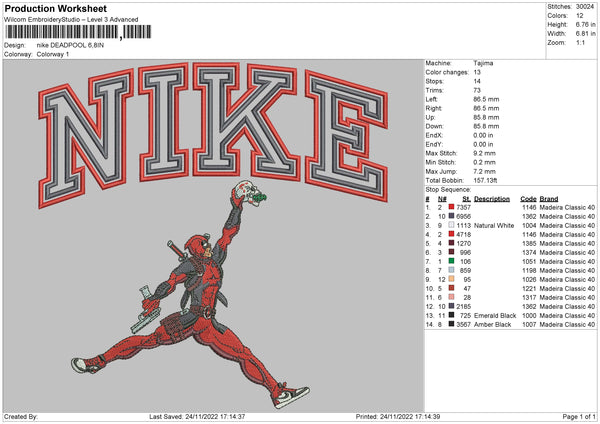
Task: Click the width value '6.81 in'
Action: [x=585, y=34]
